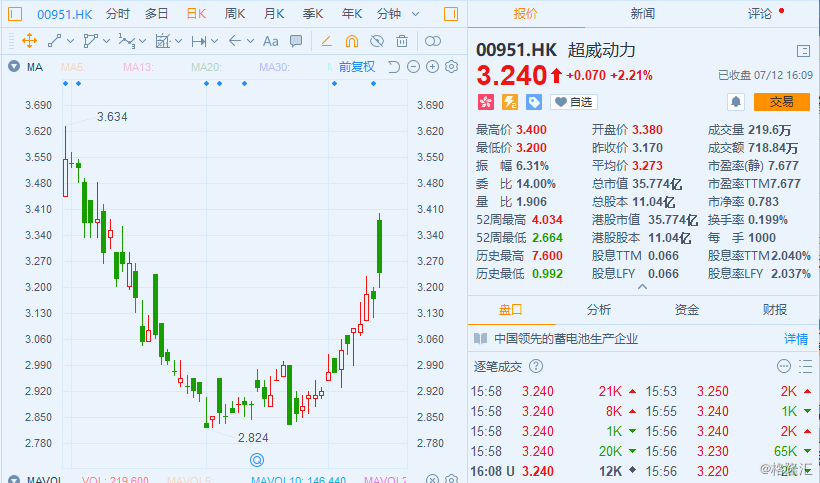Open MA indicator settings gear
The height and width of the screenshot is (483, 820).
point(451,67)
